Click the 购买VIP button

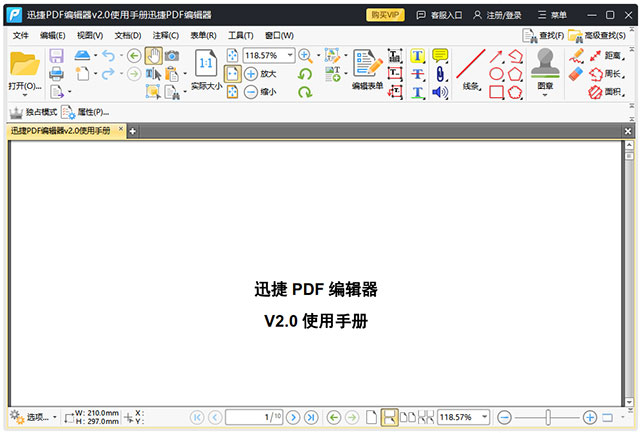click(385, 15)
